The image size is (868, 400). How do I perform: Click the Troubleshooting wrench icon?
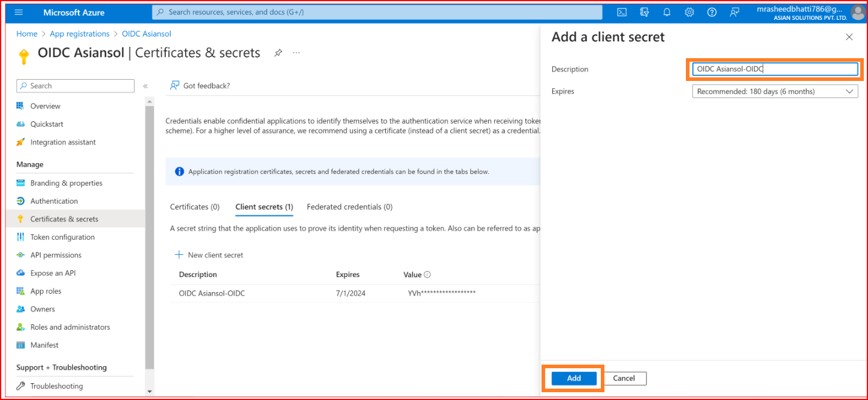coord(20,386)
